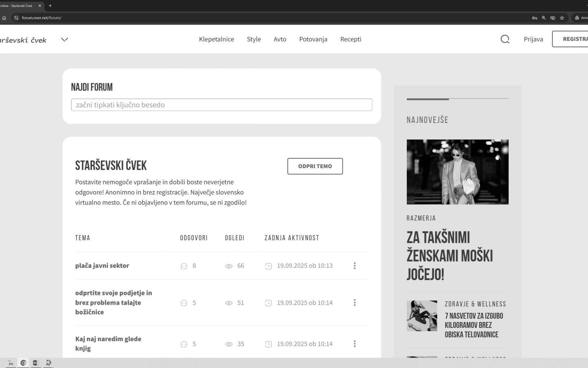Select the Potovanja navigation item

click(x=313, y=39)
